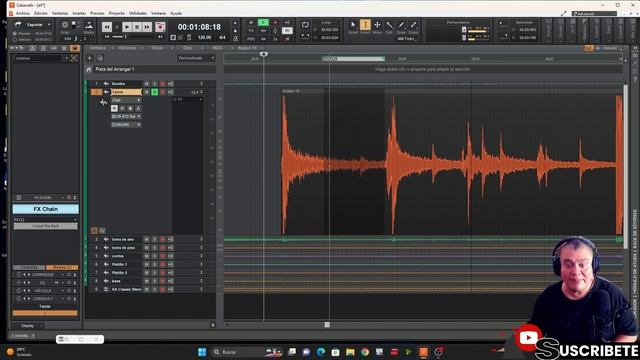The width and height of the screenshot is (640, 360).
Task: Open the Tarola track input dropdown
Action: (127, 116)
